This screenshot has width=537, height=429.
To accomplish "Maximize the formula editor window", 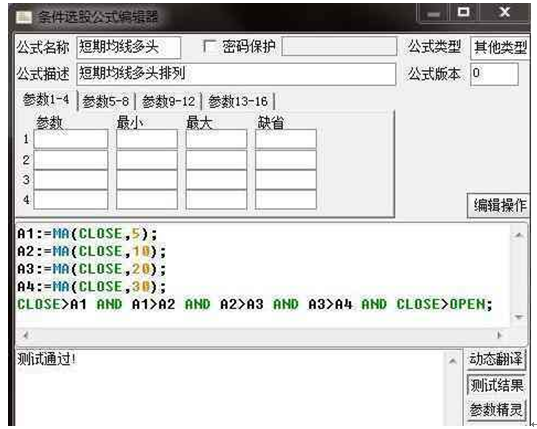I will [x=463, y=13].
